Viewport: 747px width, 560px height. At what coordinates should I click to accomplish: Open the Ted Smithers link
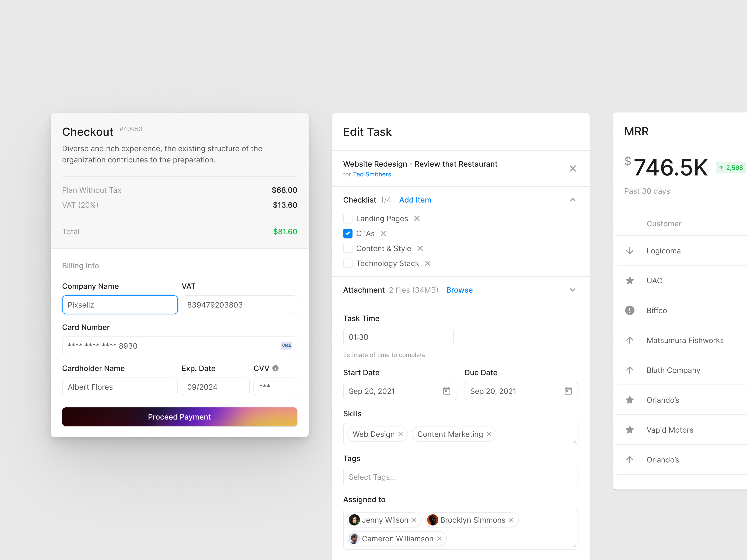coord(372,174)
